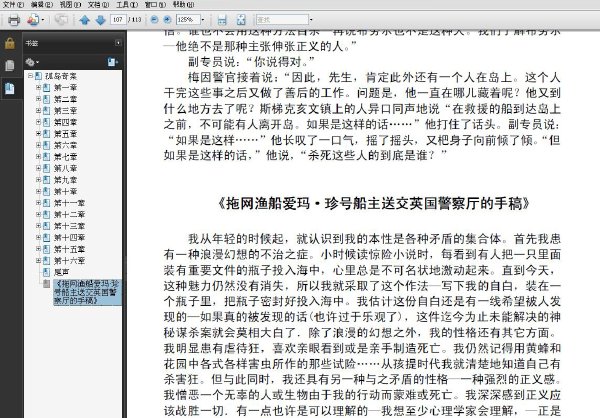Click the bookmark icon beside 第十四章
The image size is (600, 418).
[x=46, y=237]
